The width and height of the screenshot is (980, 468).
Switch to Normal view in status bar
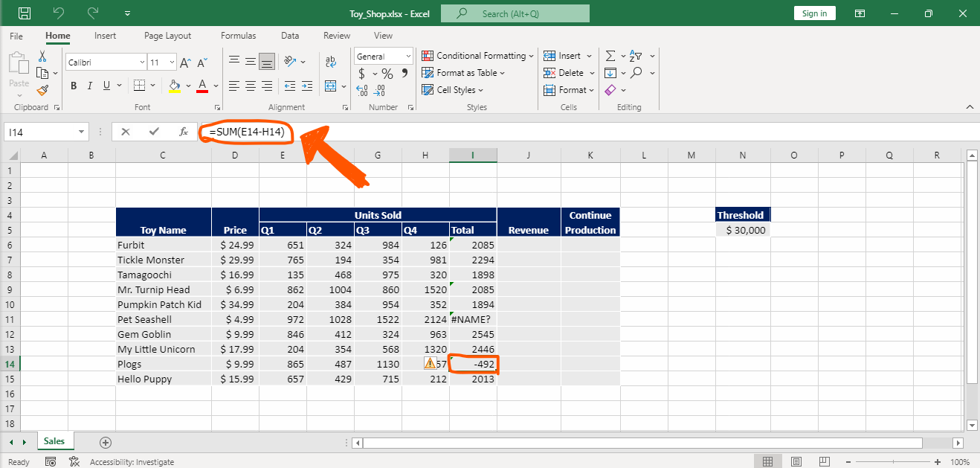(767, 462)
